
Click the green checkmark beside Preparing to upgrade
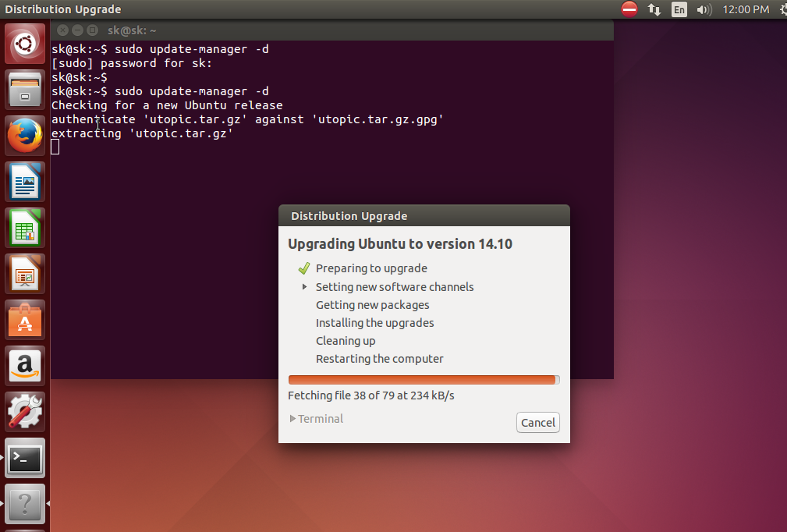pos(303,268)
